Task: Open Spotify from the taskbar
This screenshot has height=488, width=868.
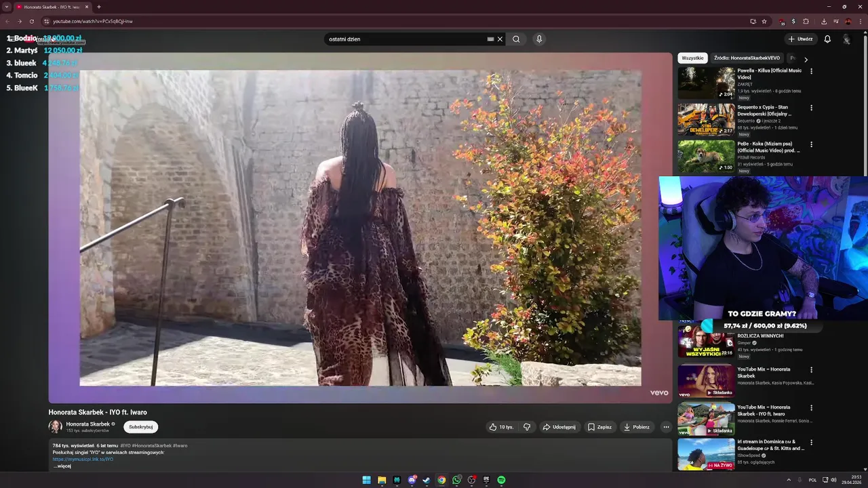Action: (501, 480)
